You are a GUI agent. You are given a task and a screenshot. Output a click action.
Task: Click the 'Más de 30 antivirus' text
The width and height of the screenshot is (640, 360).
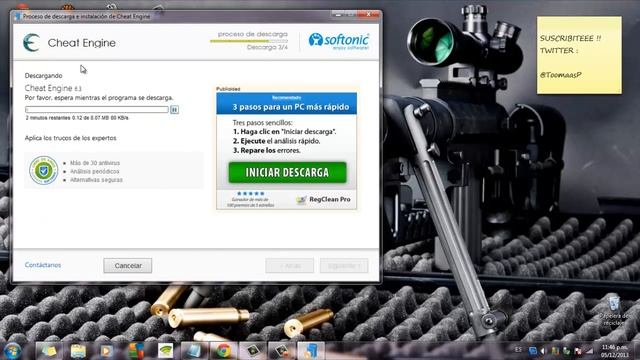(x=95, y=163)
